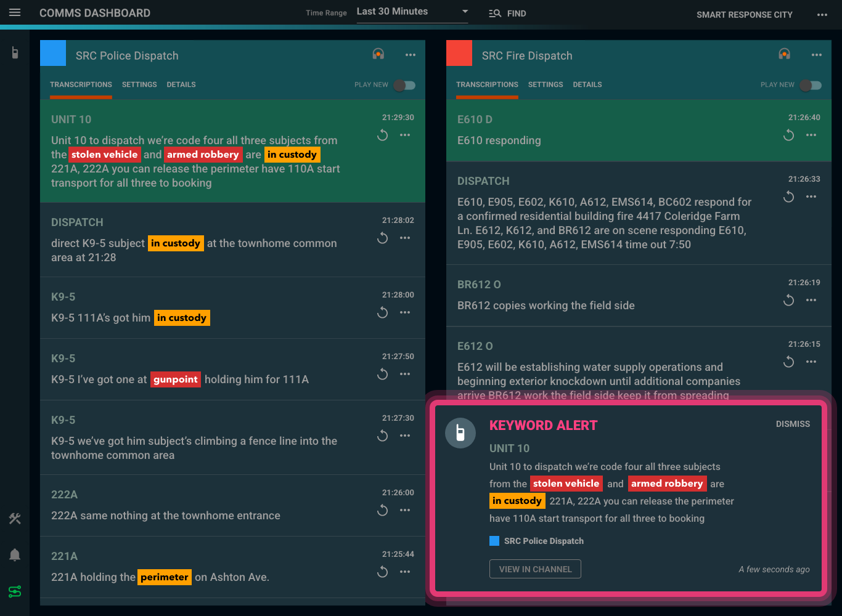Toggle Play New for Police Dispatch

tap(405, 85)
